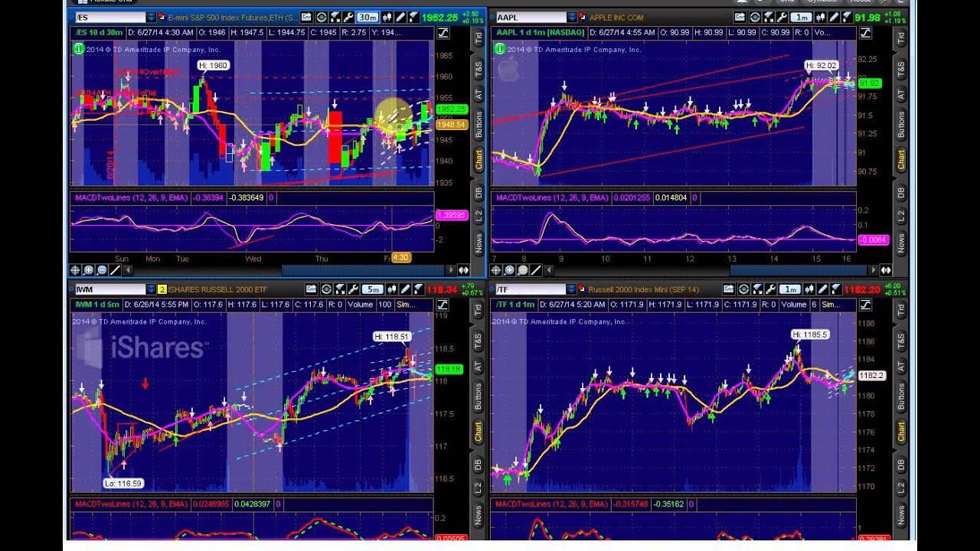Toggle Buttons sidebar gadget on /ES chart
Screen dimensions: 980x551
click(479, 126)
